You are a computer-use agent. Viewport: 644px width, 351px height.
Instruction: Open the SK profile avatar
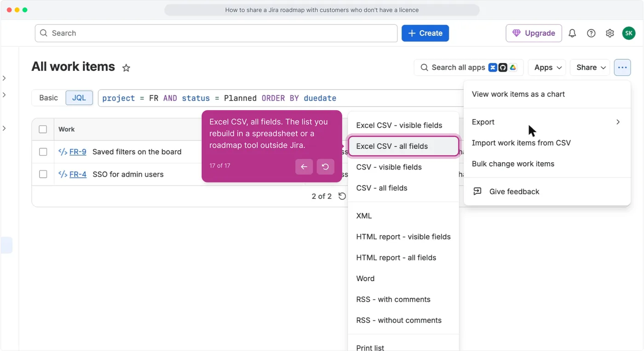pos(629,33)
